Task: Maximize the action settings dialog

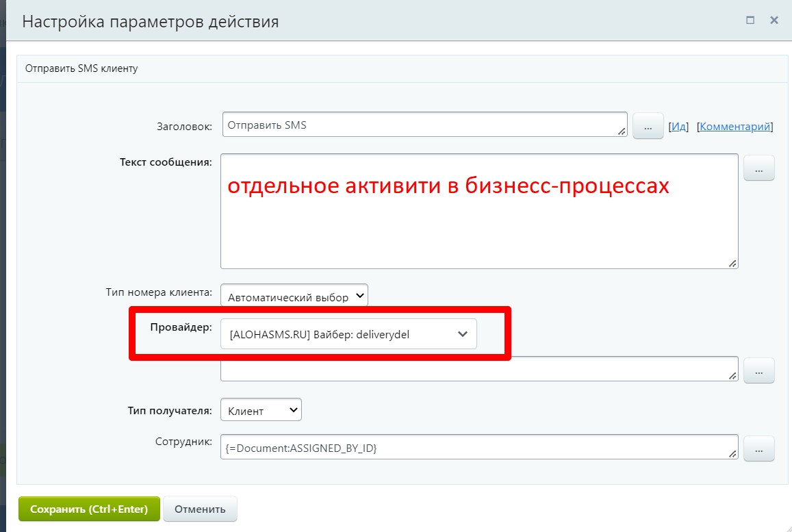Action: pos(750,21)
